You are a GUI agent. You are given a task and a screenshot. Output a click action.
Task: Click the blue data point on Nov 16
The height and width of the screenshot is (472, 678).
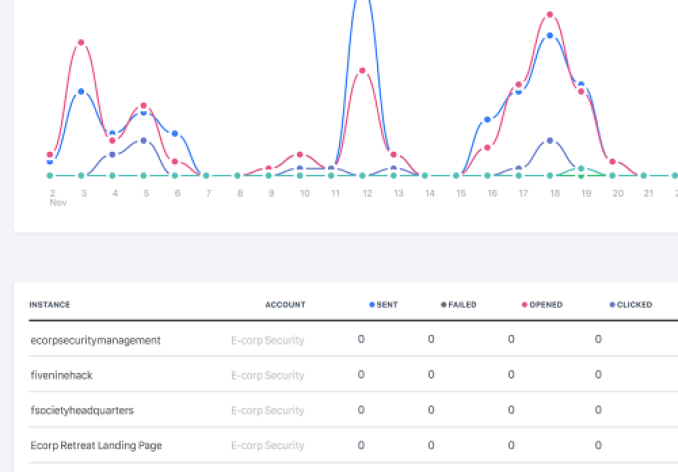tap(488, 120)
